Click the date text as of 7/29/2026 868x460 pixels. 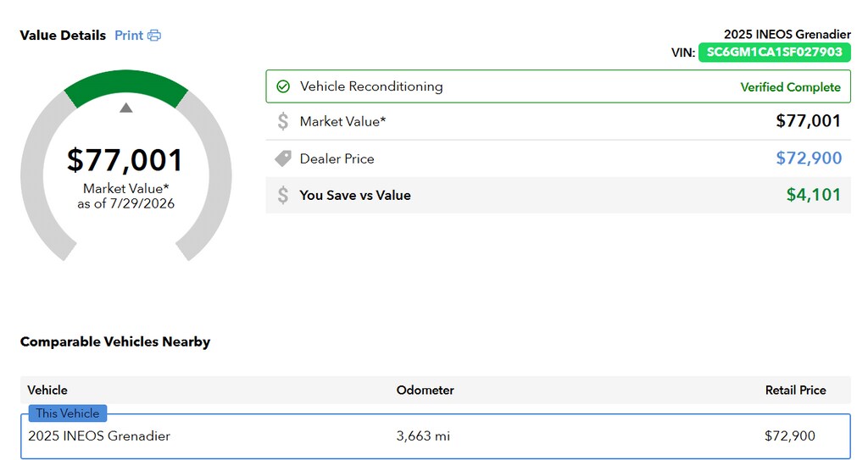pos(125,203)
